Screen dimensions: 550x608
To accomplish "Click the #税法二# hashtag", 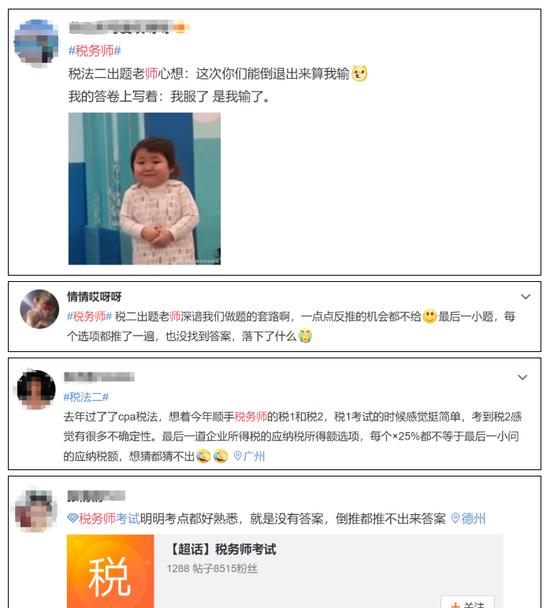I will pyautogui.click(x=86, y=397).
